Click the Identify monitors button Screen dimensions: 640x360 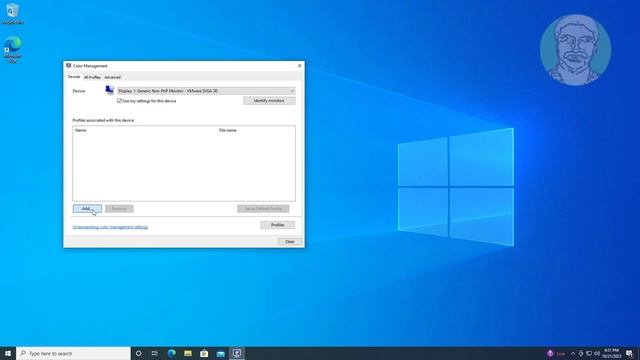[x=269, y=100]
